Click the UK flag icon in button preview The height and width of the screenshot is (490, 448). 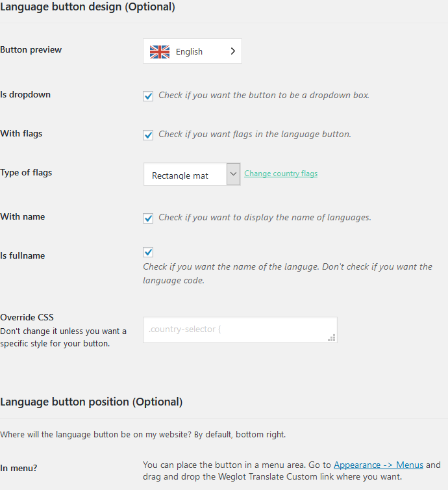[160, 51]
